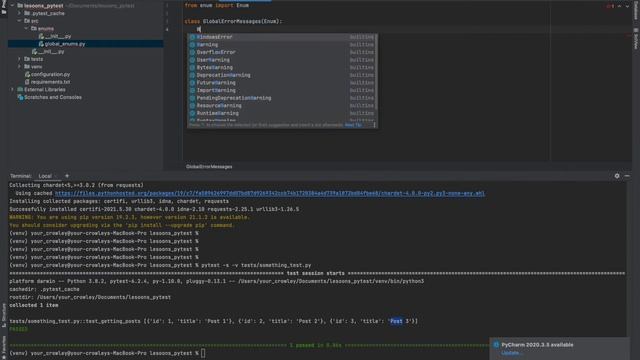Expand External Libraries node

coord(12,89)
